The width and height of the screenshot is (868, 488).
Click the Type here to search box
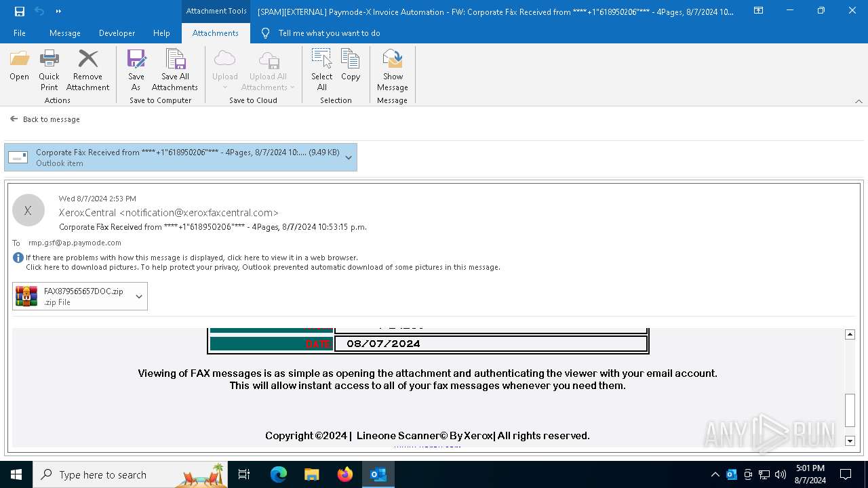pos(130,474)
